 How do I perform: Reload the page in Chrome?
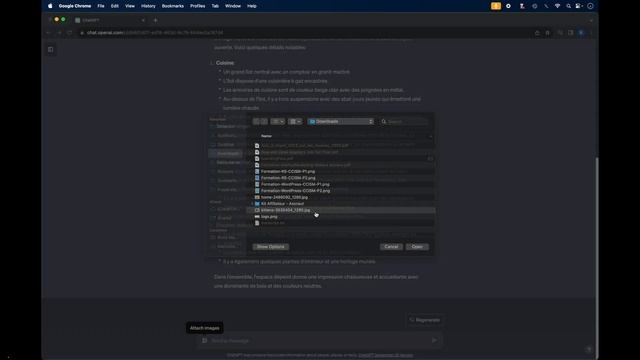pyautogui.click(x=70, y=33)
